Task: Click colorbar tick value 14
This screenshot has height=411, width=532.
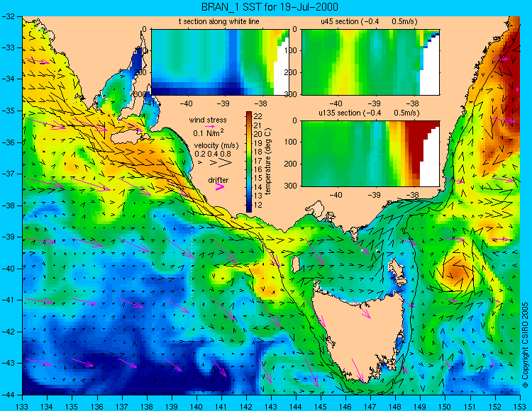Action: (x=258, y=187)
